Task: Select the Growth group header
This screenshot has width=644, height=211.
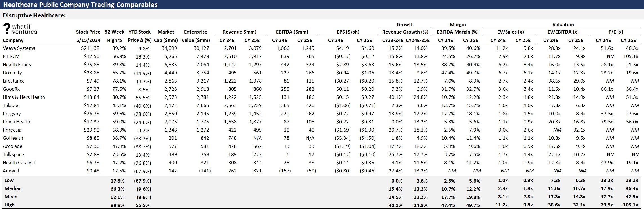Action: point(405,25)
